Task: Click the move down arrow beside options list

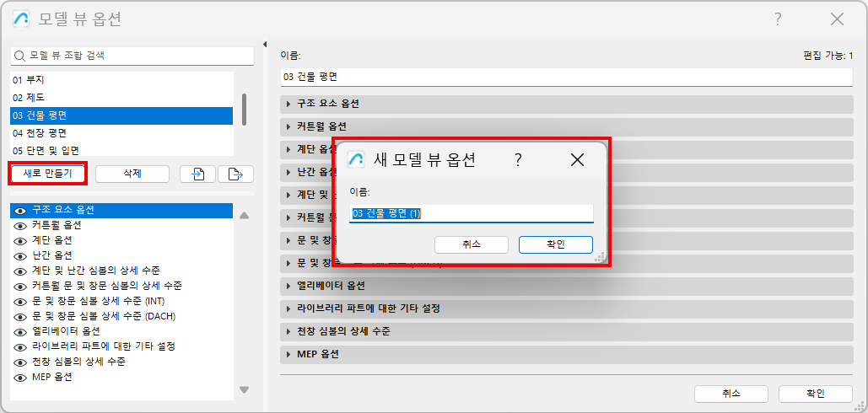Action: pos(244,389)
